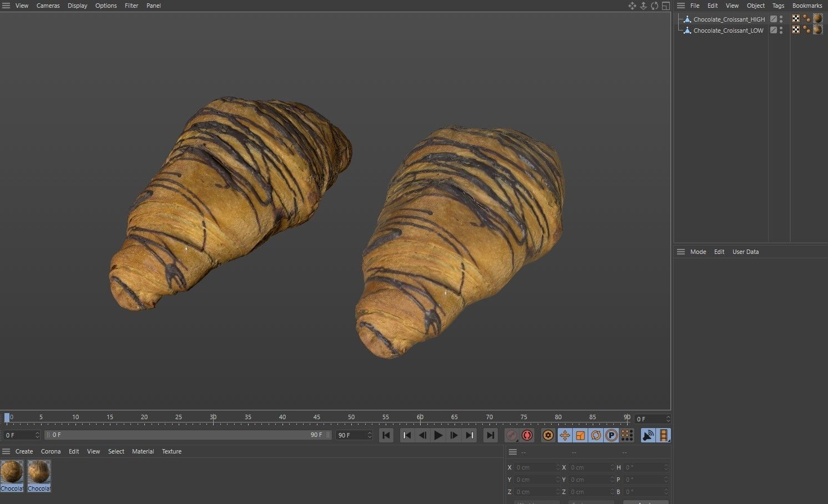Open the Coordinate Manager hamburger menu
This screenshot has height=504, width=828.
[x=513, y=452]
